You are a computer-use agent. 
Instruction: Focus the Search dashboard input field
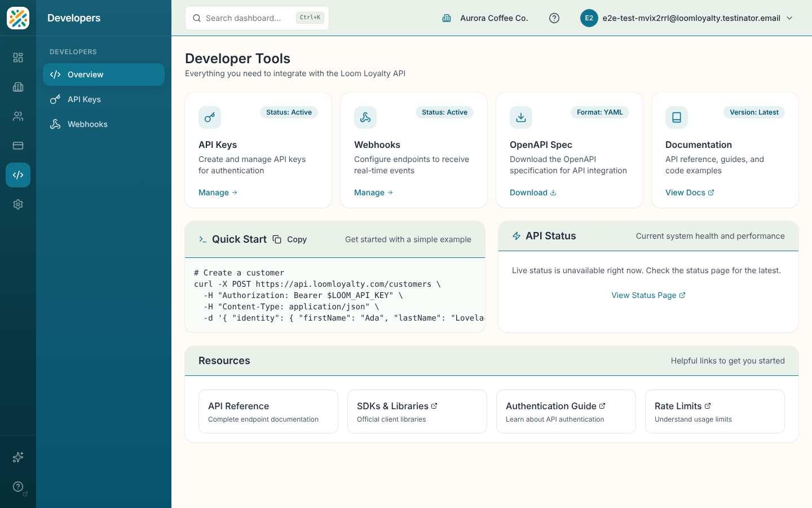click(x=257, y=18)
